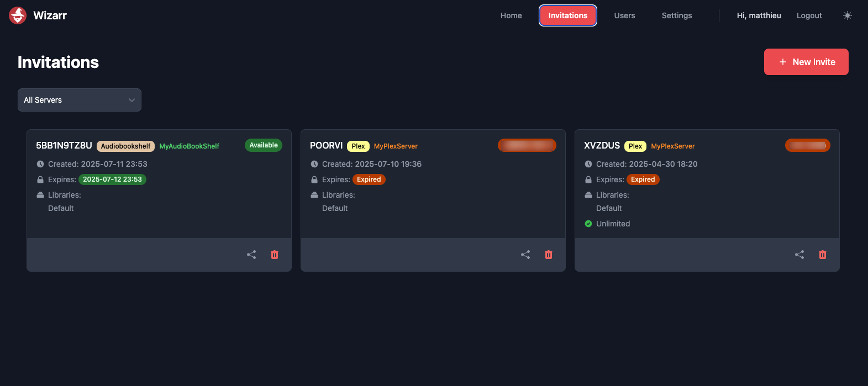The height and width of the screenshot is (386, 868).
Task: Click the MyAudioBookShelf server name
Action: [189, 146]
